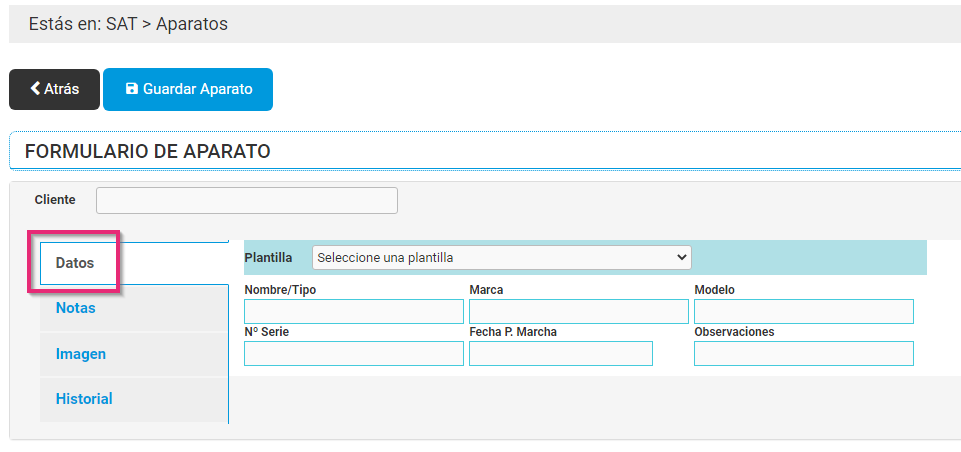The image size is (961, 452).
Task: Focus the Cliente text field
Action: tap(246, 200)
